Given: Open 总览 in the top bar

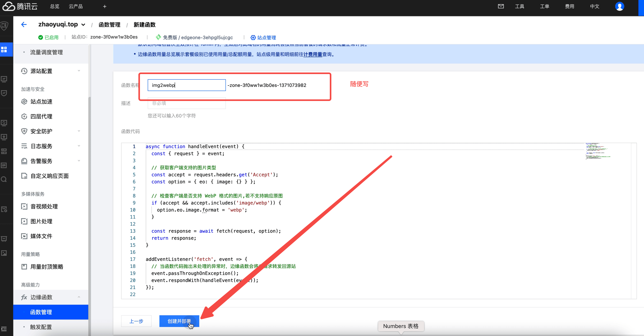Looking at the screenshot, I should click(x=55, y=6).
